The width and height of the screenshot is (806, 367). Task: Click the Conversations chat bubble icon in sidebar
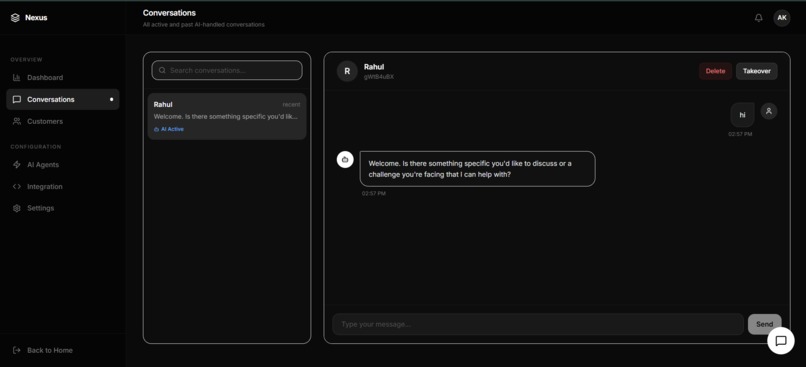point(17,99)
